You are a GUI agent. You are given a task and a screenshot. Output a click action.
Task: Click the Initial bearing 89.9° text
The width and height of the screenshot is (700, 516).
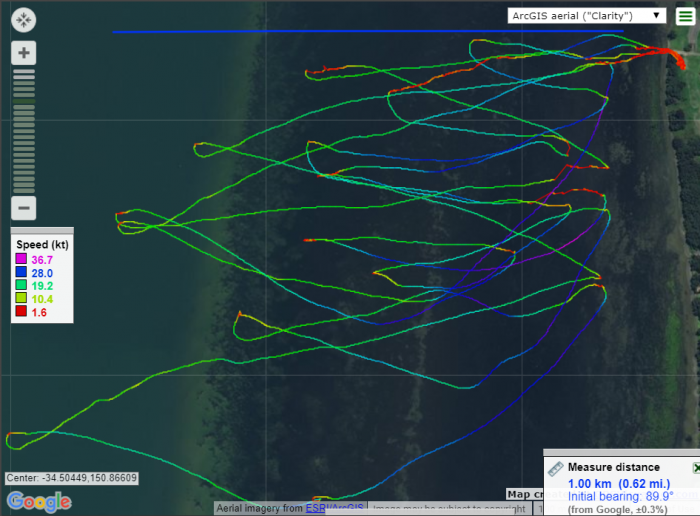click(x=620, y=496)
